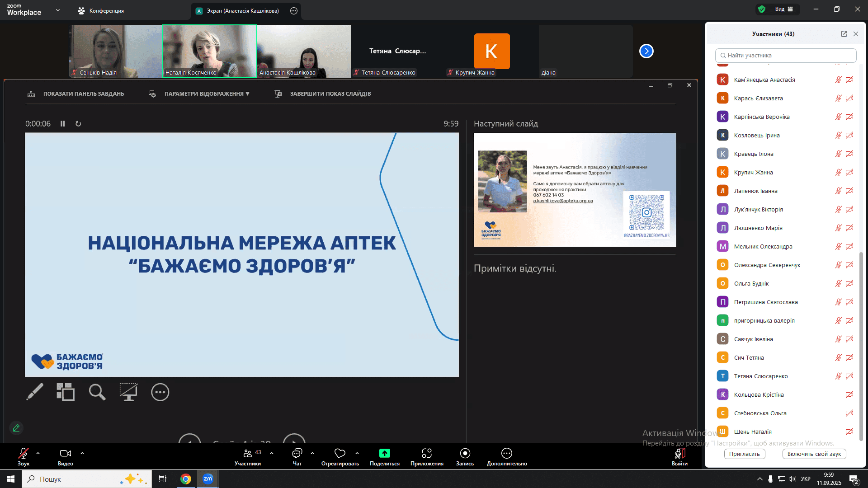Image resolution: width=868 pixels, height=488 pixels.
Task: Select participant Мельник Олександра
Action: [x=785, y=246]
